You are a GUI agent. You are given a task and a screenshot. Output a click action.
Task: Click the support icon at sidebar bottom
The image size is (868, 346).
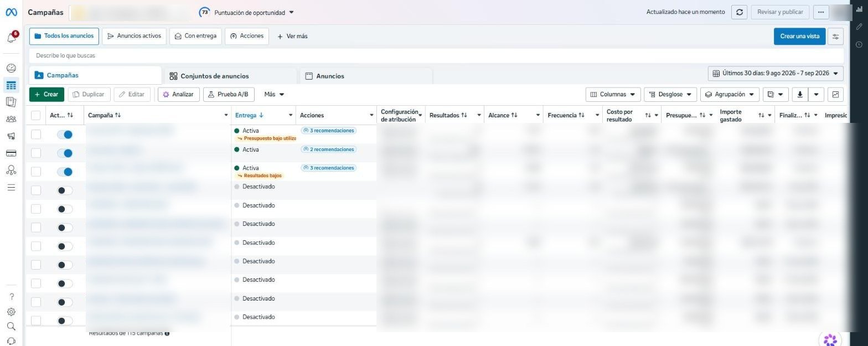click(11, 341)
